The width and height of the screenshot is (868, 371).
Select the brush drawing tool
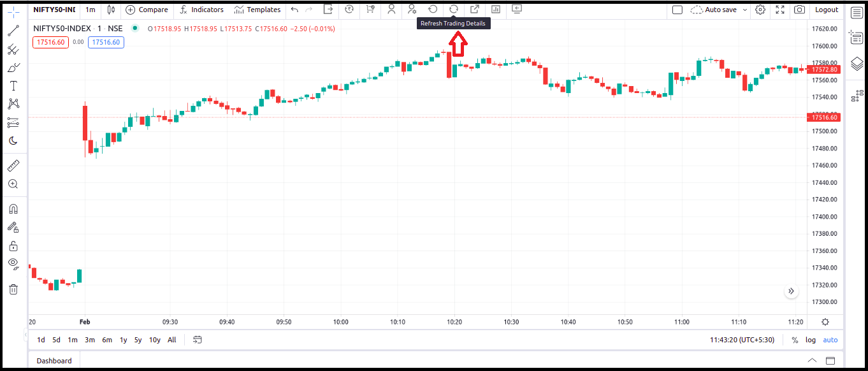point(13,68)
